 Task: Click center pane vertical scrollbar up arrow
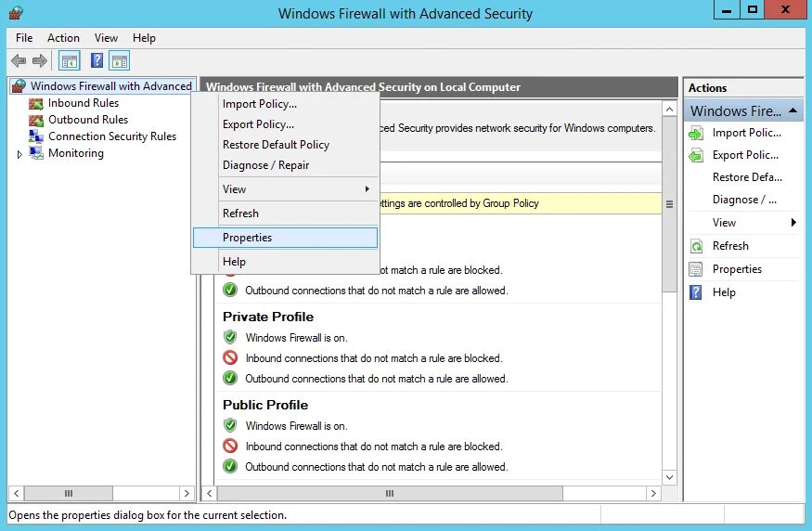(670, 110)
